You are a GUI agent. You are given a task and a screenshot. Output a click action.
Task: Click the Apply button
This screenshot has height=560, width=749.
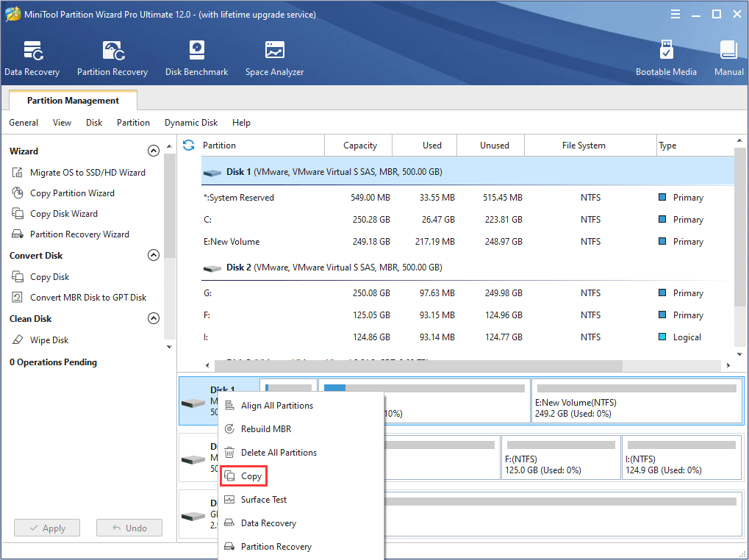47,528
